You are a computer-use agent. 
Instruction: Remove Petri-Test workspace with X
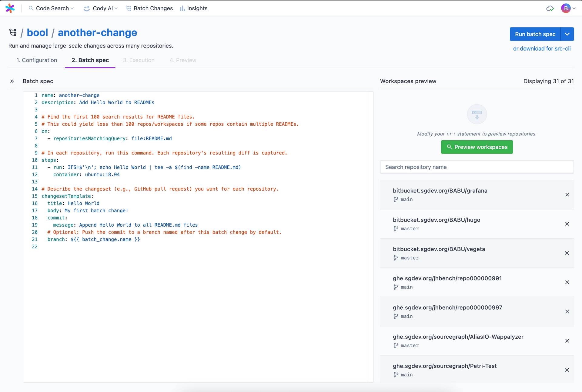point(567,370)
